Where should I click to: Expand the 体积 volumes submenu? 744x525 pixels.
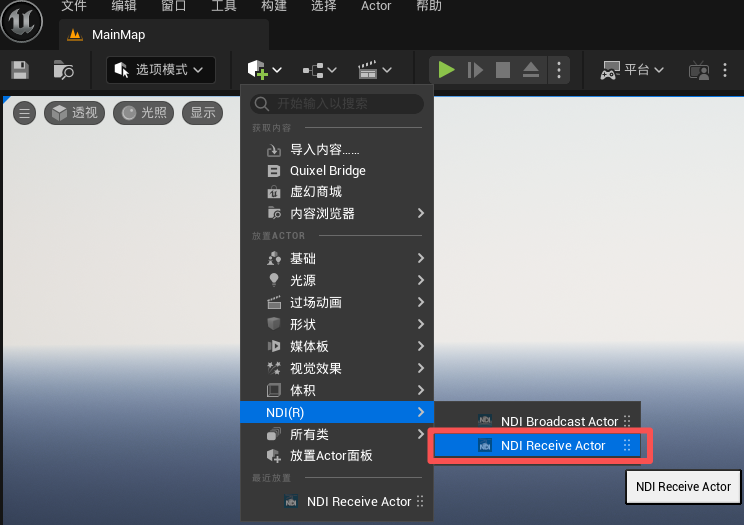tap(337, 390)
